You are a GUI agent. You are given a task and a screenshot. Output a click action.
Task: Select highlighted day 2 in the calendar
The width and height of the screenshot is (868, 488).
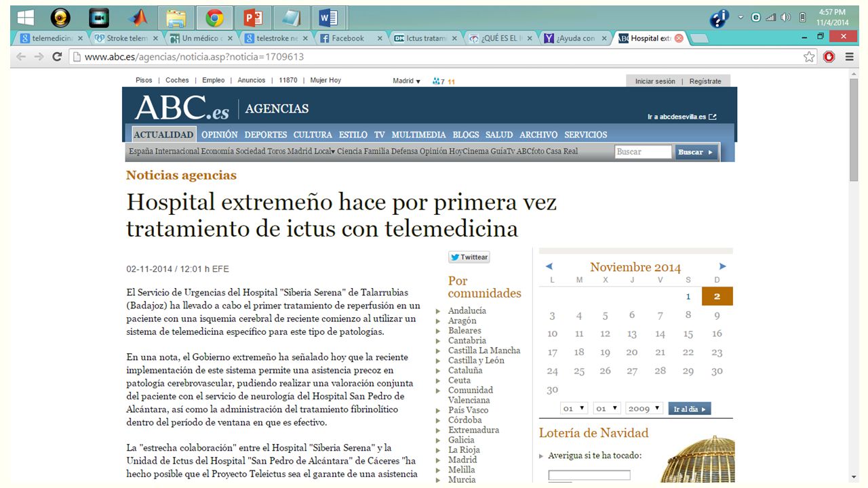click(717, 296)
